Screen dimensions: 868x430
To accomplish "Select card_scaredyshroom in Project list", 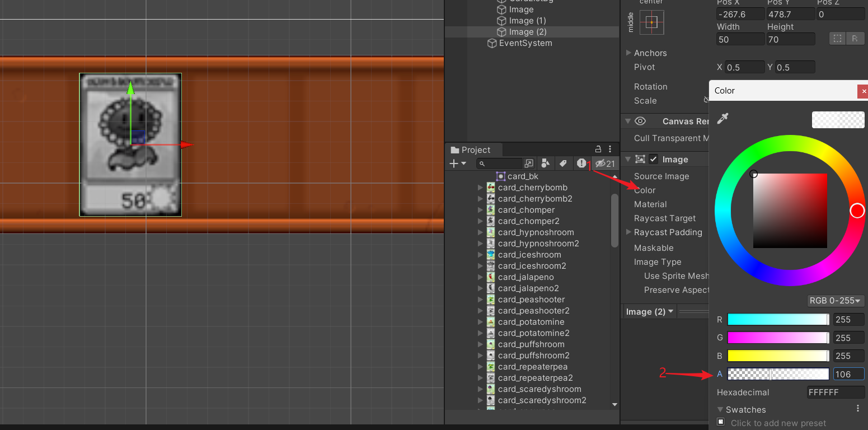I will pos(539,389).
